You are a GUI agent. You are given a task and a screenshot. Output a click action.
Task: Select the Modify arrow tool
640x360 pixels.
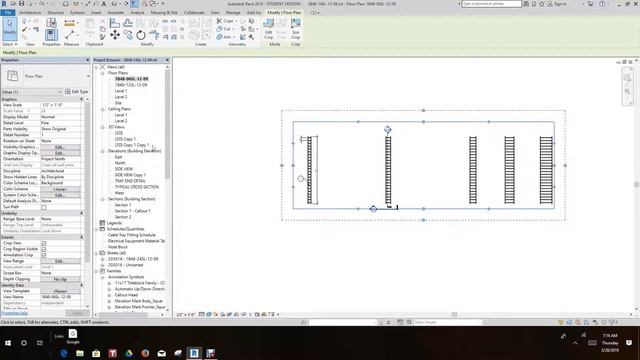10,29
